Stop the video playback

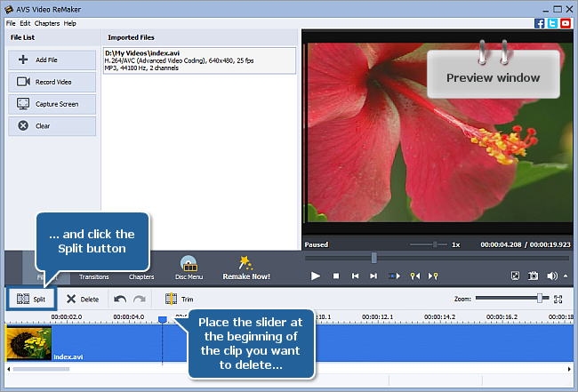(336, 276)
